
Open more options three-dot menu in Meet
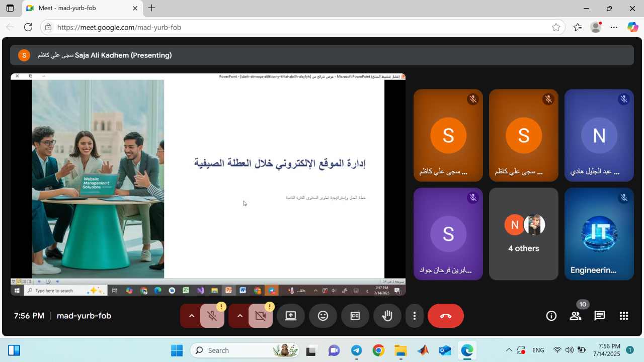415,316
